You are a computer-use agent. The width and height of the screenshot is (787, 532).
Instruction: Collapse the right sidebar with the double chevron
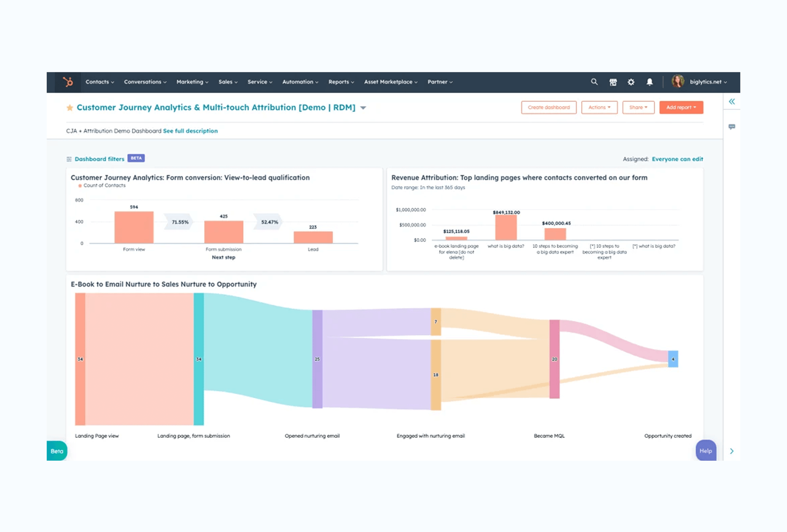[732, 102]
